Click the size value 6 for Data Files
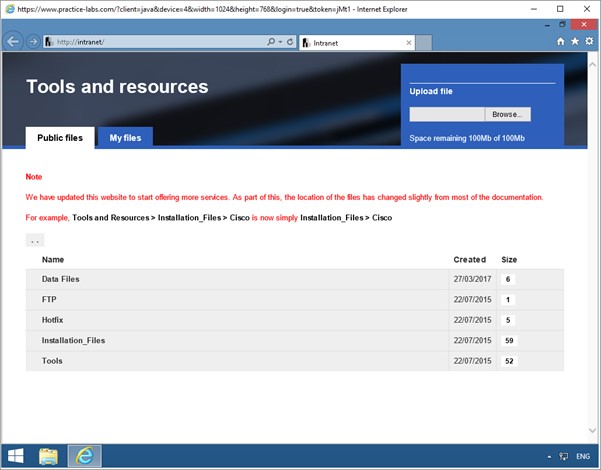 508,279
